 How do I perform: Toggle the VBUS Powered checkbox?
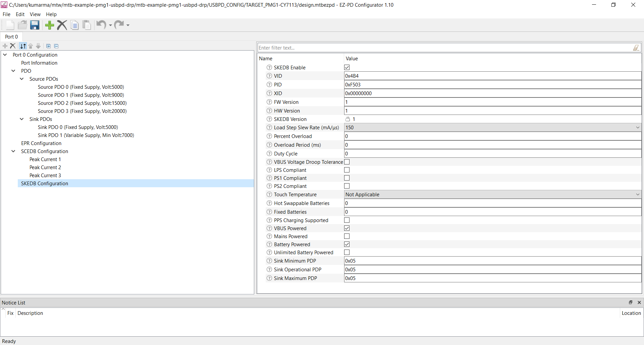tap(347, 228)
